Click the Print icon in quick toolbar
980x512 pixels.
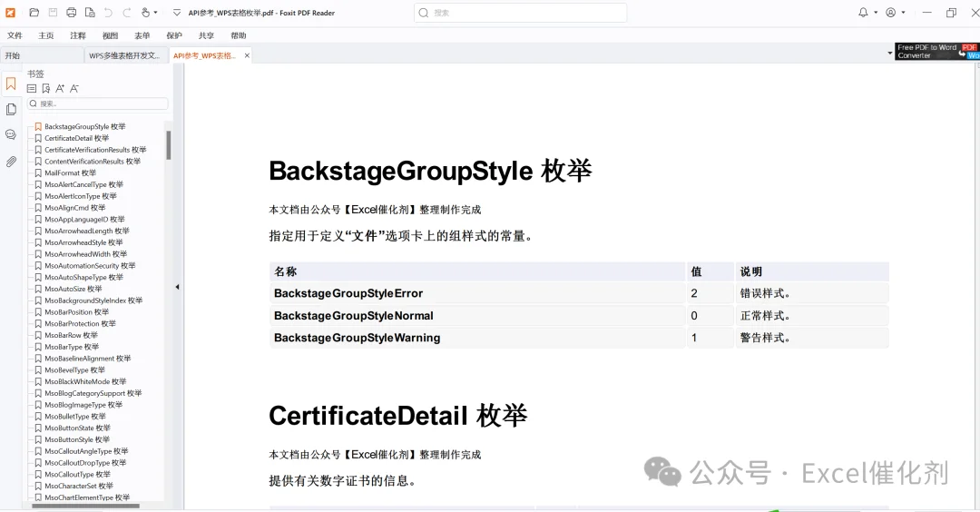(72, 13)
